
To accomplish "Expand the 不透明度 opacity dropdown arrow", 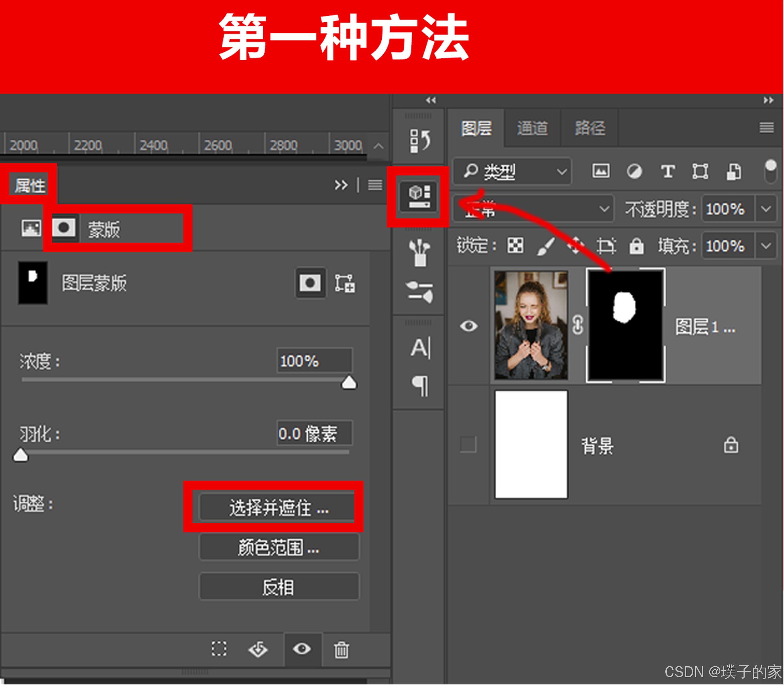I will [766, 209].
